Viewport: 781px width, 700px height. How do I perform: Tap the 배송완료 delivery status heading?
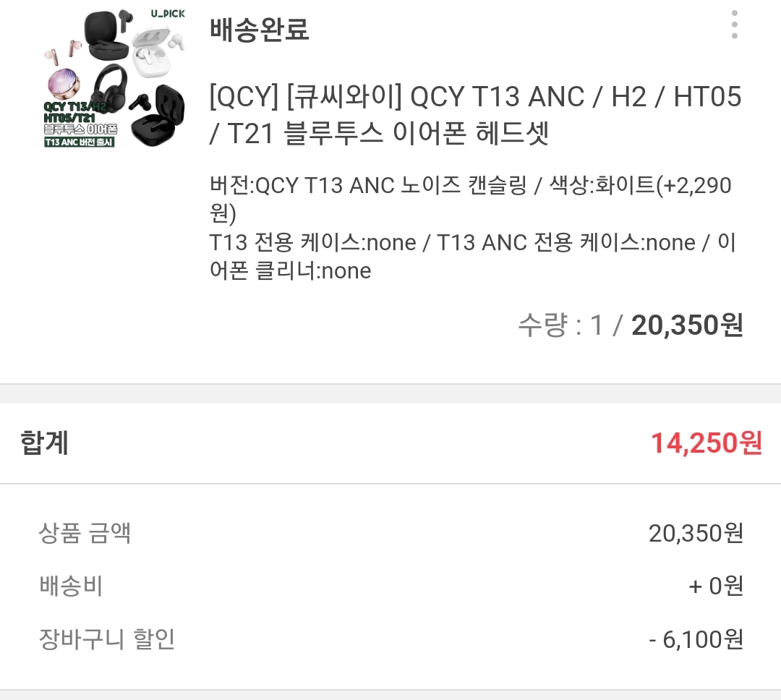pos(259,30)
